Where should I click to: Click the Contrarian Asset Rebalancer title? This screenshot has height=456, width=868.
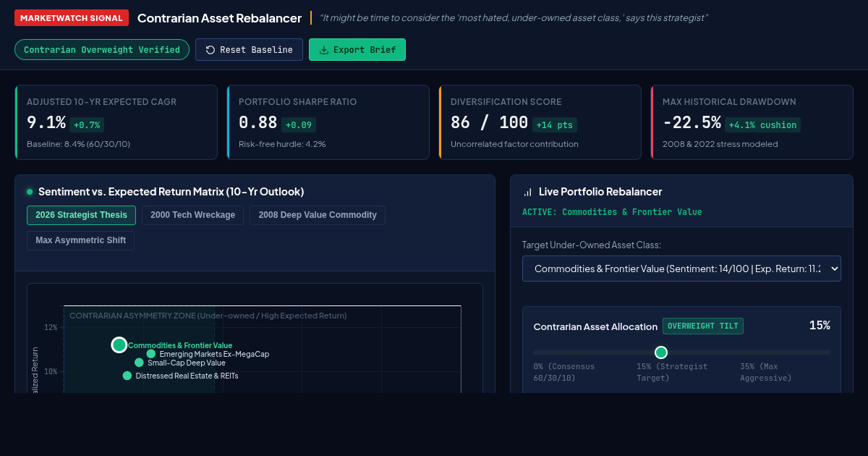(219, 18)
